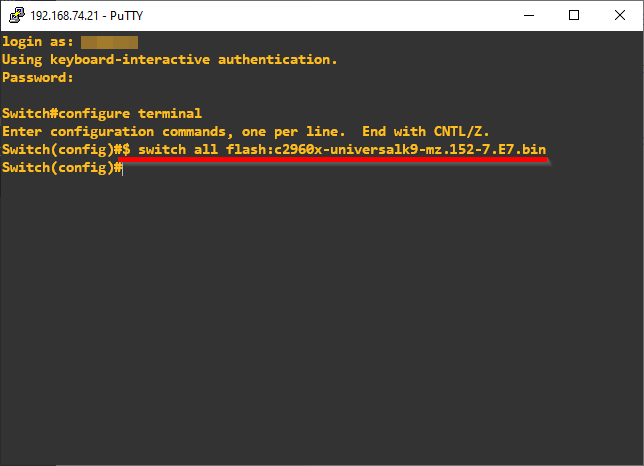Click the "Enter configuration commands" message
The width and height of the screenshot is (644, 466).
click(x=150, y=131)
